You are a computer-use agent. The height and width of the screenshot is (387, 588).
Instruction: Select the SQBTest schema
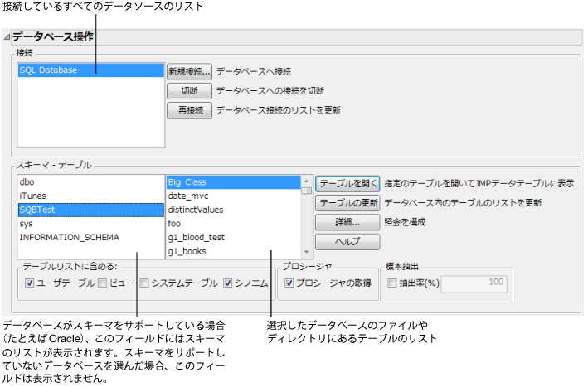click(x=91, y=210)
